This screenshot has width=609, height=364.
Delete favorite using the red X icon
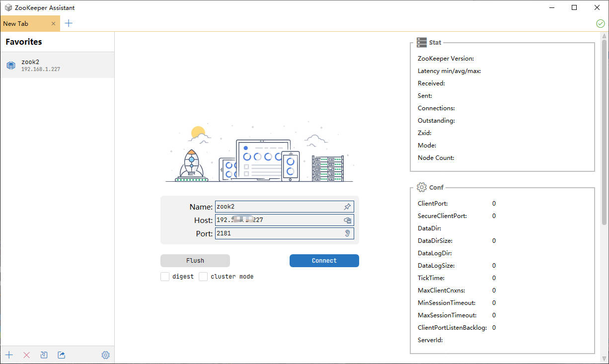27,355
